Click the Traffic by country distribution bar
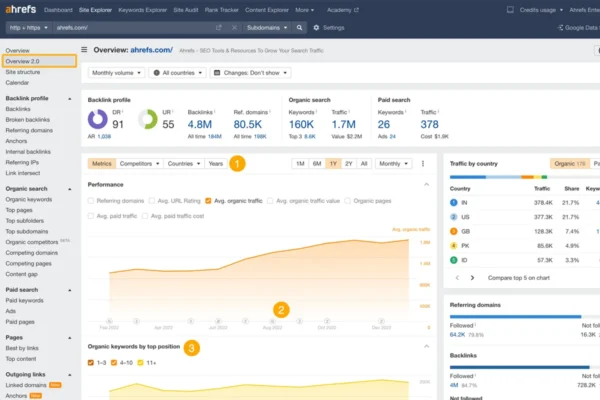Screen dimensions: 600x400 pyautogui.click(x=525, y=177)
